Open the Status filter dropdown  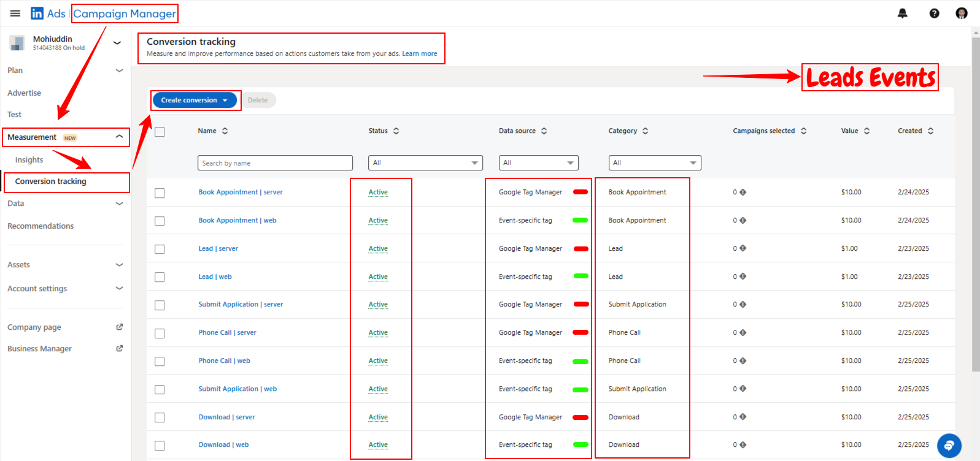click(x=425, y=163)
